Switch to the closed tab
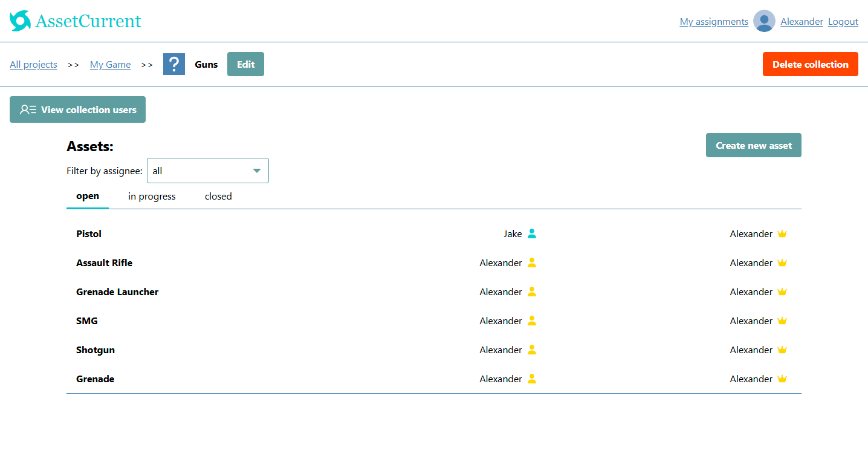This screenshot has height=456, width=868. (x=218, y=196)
